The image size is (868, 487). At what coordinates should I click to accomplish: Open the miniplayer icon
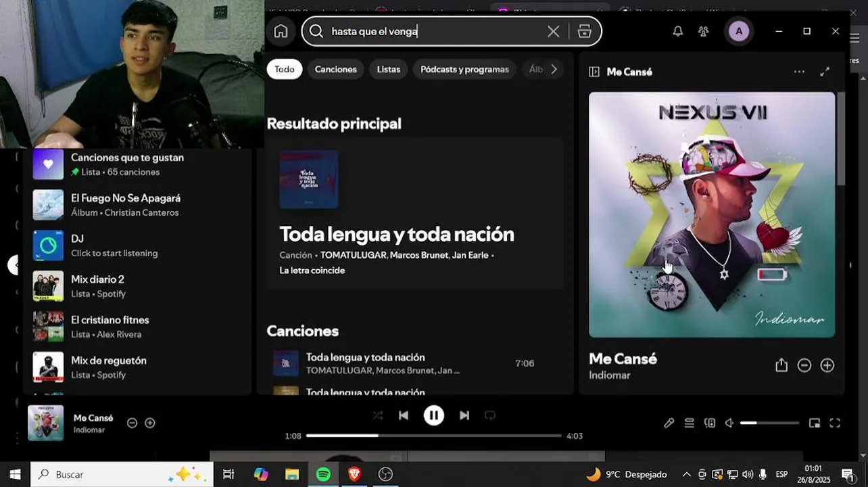click(815, 423)
